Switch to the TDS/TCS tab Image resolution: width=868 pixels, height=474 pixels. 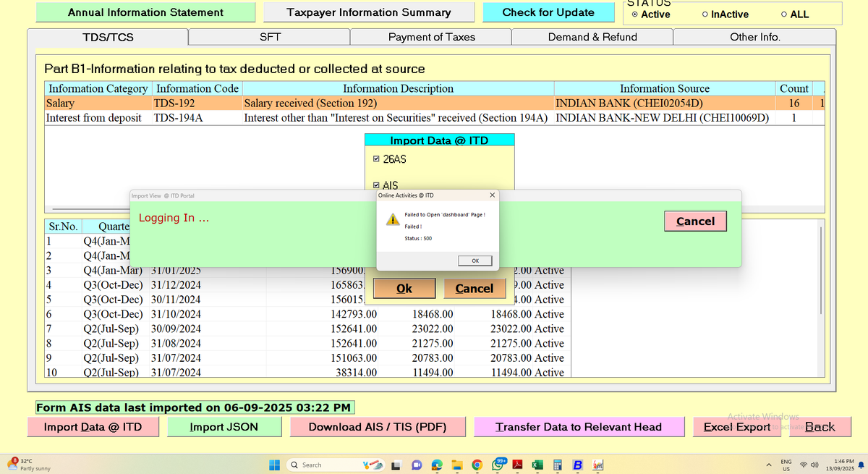[108, 37]
